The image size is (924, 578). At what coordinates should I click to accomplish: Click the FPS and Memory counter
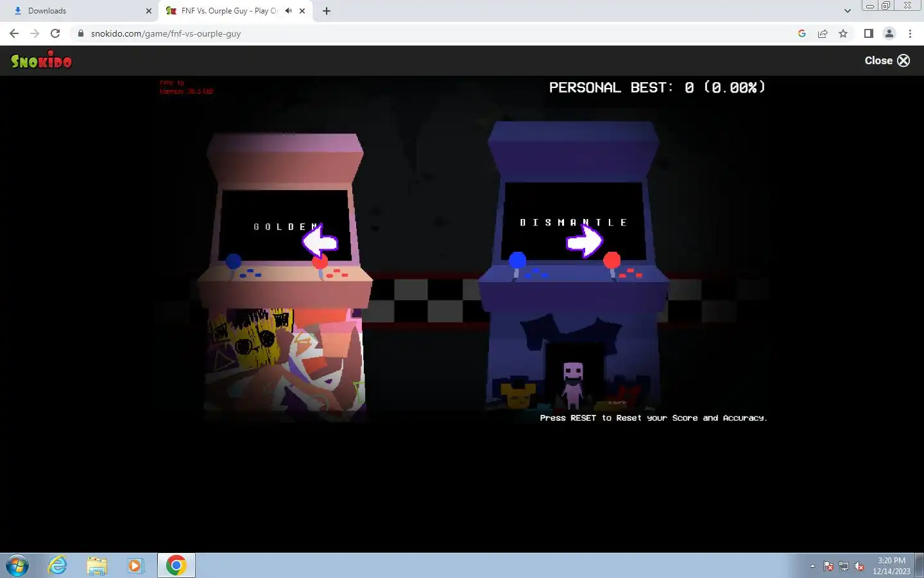pos(186,87)
